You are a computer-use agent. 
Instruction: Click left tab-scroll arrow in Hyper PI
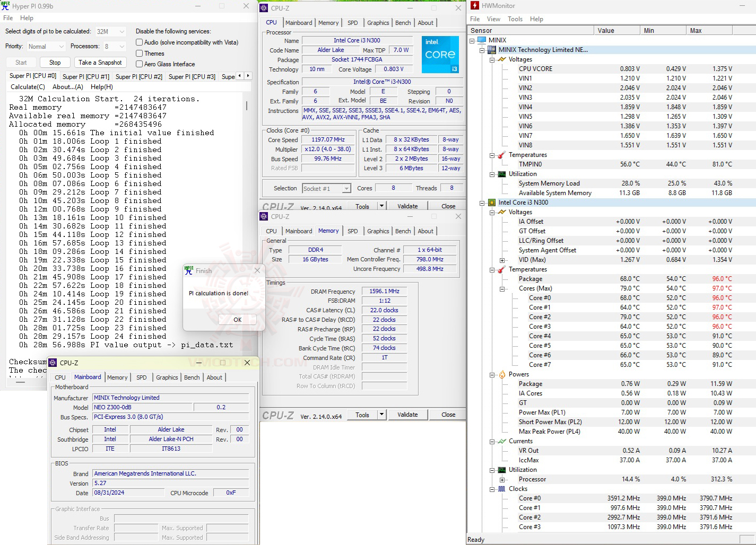tap(240, 76)
